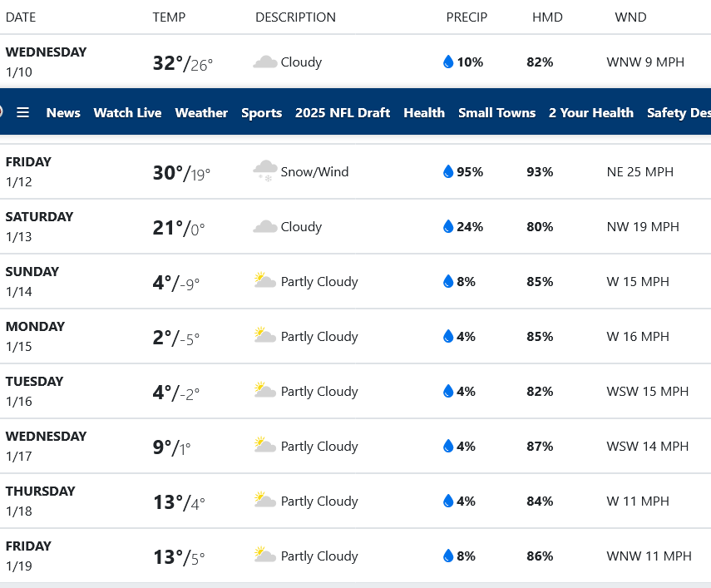Open the News menu item

[63, 112]
